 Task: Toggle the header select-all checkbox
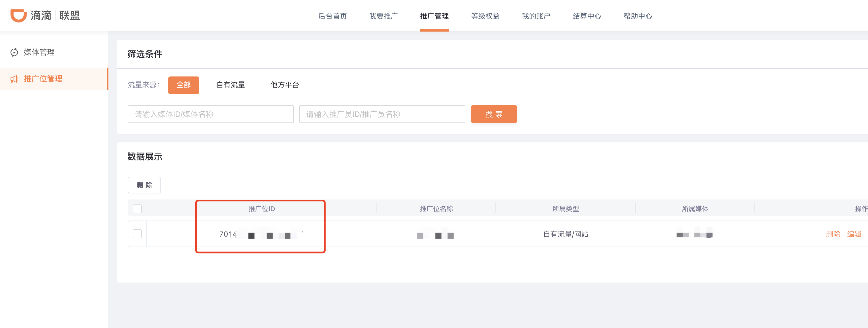click(x=137, y=209)
